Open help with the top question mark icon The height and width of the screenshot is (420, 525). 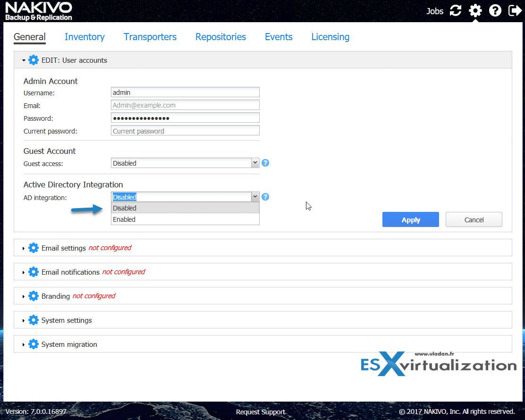click(x=495, y=11)
